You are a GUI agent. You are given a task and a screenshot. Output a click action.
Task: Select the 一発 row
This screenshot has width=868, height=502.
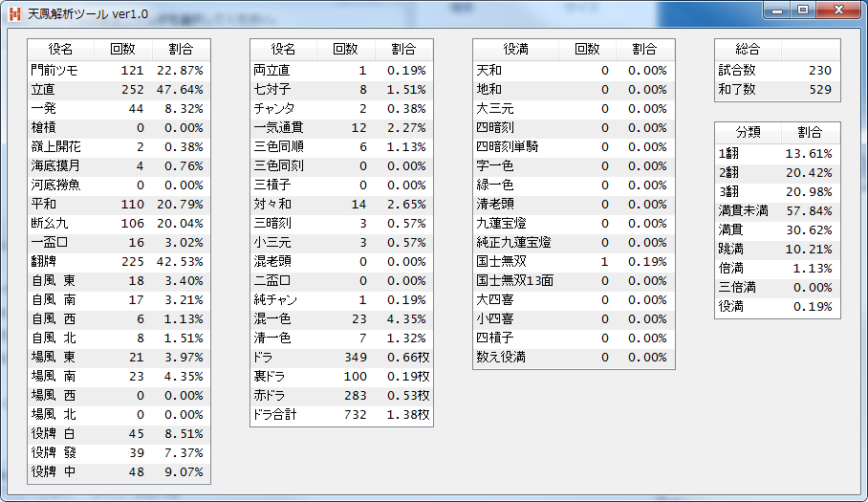coord(119,108)
